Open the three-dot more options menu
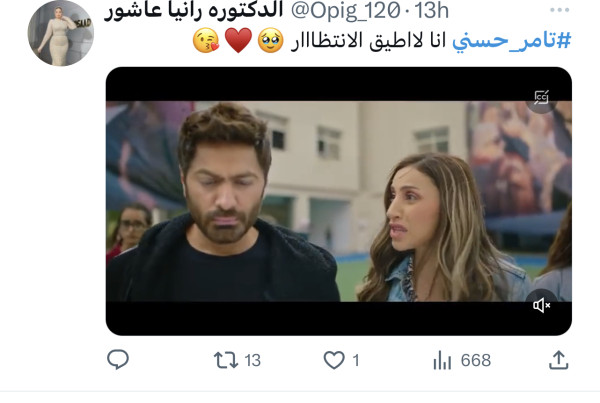The width and height of the screenshot is (600, 403). click(x=559, y=10)
